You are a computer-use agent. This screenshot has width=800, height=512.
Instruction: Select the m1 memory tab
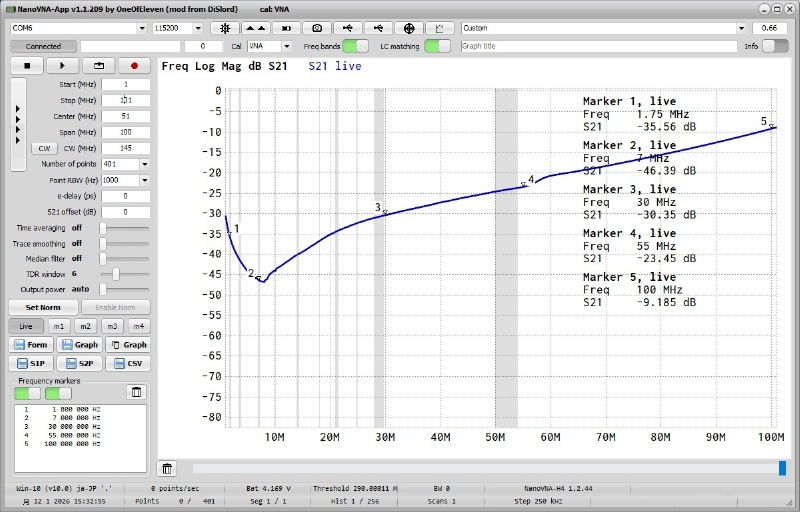(x=59, y=326)
